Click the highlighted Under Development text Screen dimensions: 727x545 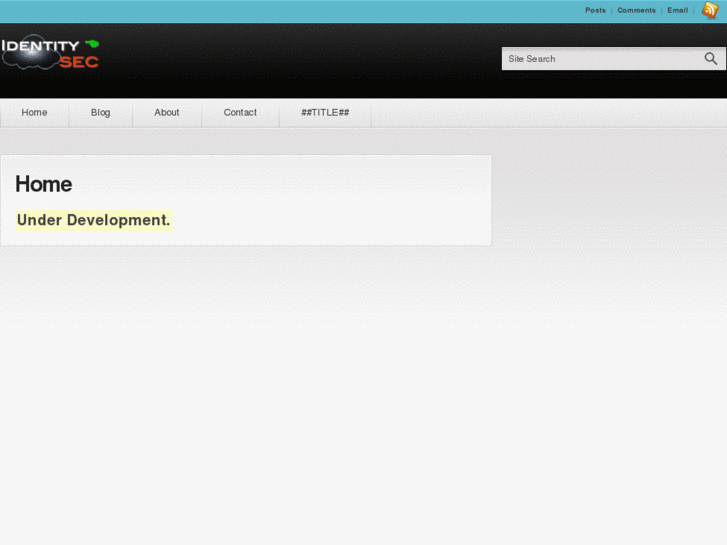tap(94, 220)
